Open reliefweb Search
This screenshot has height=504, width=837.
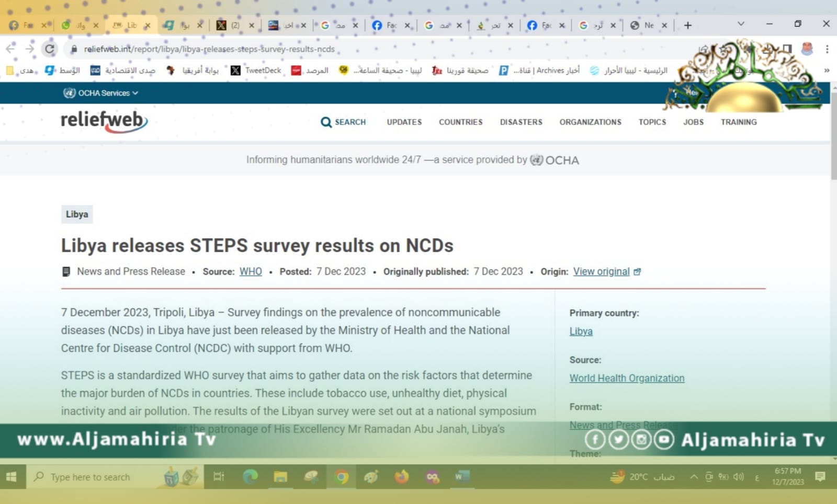(x=343, y=122)
